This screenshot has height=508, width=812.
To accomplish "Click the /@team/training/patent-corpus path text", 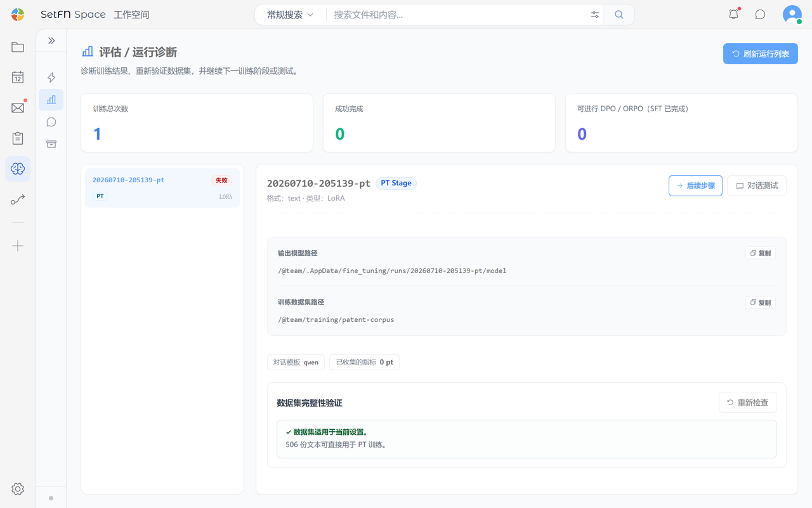I will tap(336, 319).
